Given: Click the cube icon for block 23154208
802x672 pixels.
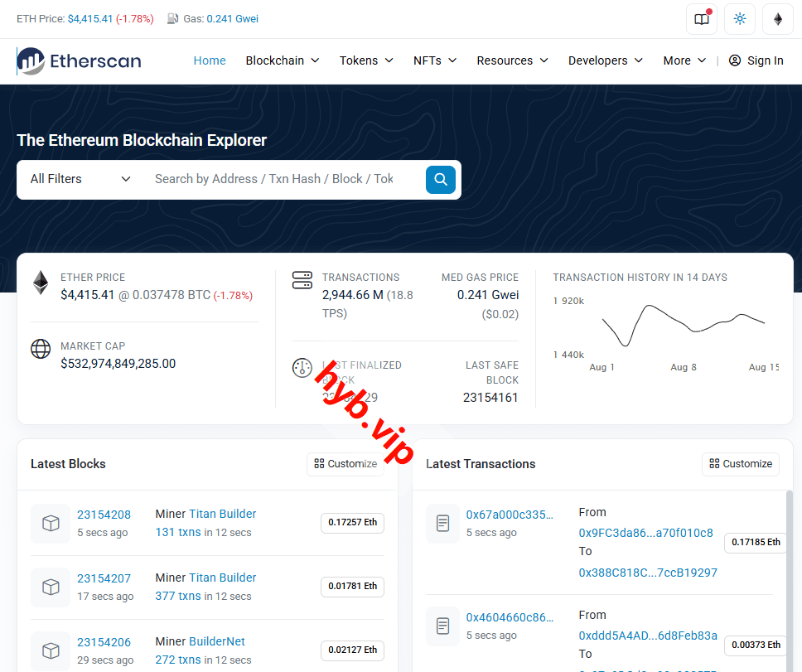Looking at the screenshot, I should (51, 523).
